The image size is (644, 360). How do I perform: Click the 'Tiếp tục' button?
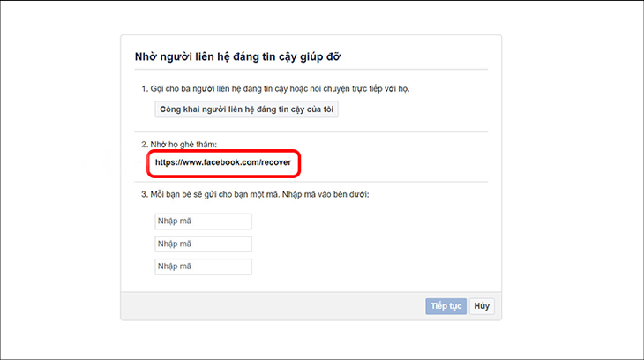(446, 306)
